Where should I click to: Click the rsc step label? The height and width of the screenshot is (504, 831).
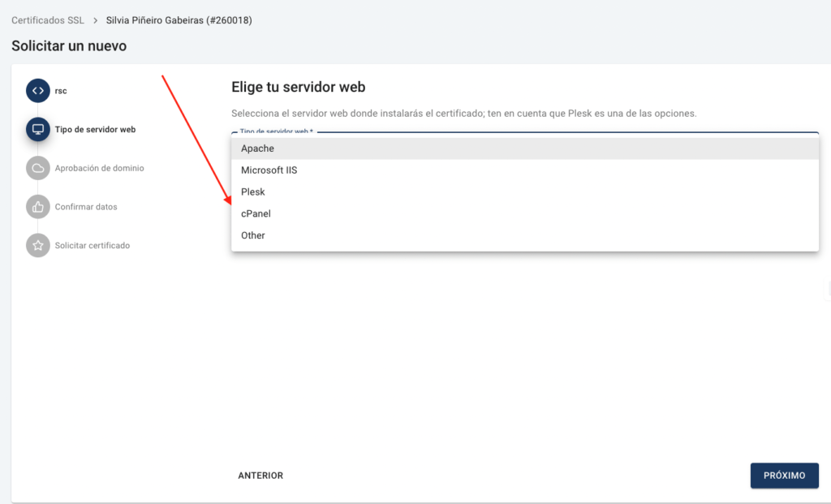(61, 91)
